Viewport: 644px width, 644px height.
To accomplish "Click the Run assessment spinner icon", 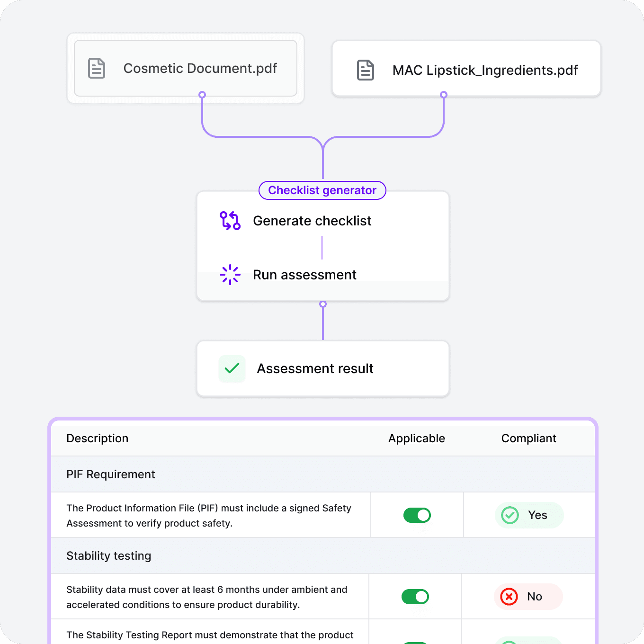I will pyautogui.click(x=230, y=275).
